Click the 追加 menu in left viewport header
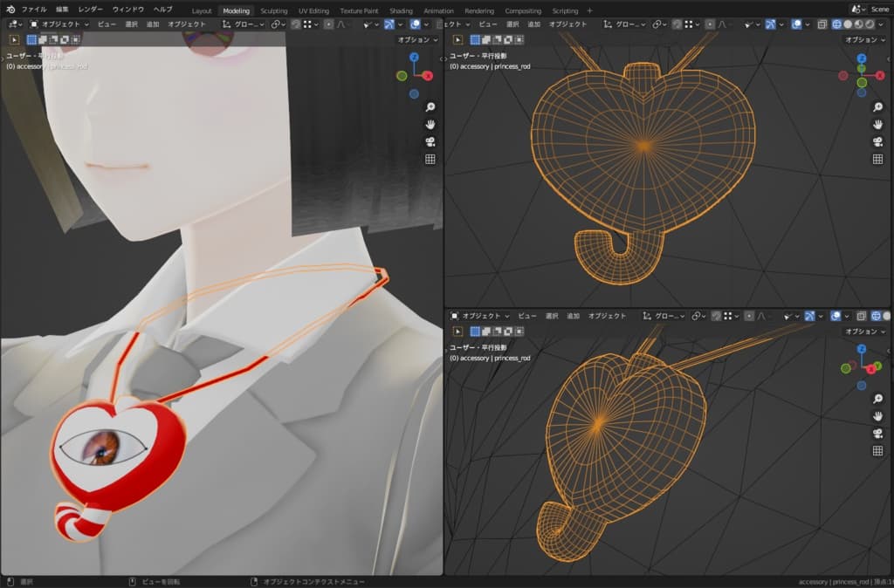 pyautogui.click(x=153, y=24)
